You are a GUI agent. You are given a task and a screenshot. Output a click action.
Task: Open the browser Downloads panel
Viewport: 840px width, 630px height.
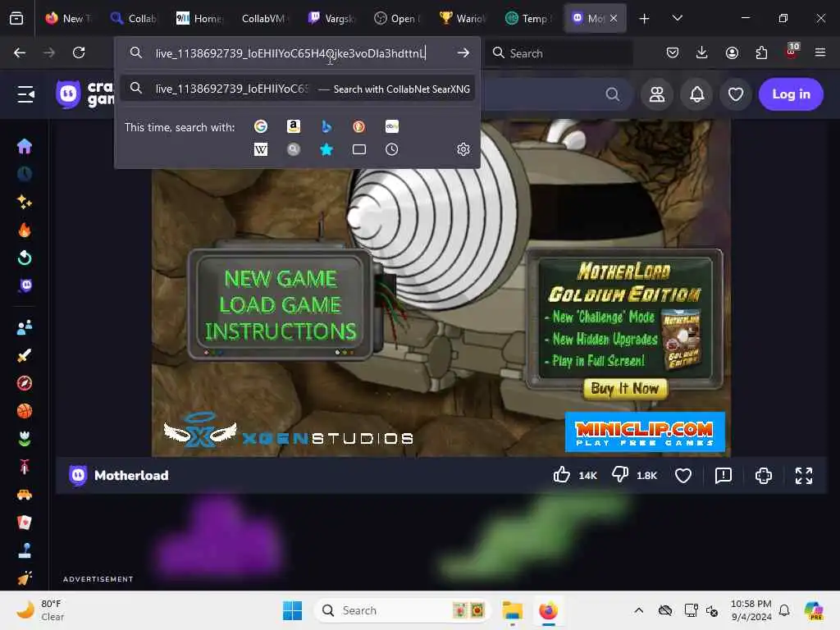coord(702,52)
